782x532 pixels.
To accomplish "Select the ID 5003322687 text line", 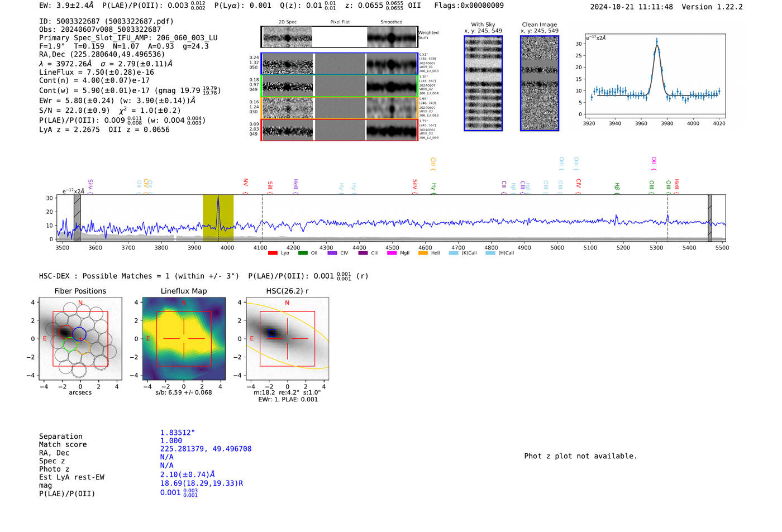I will (x=106, y=21).
